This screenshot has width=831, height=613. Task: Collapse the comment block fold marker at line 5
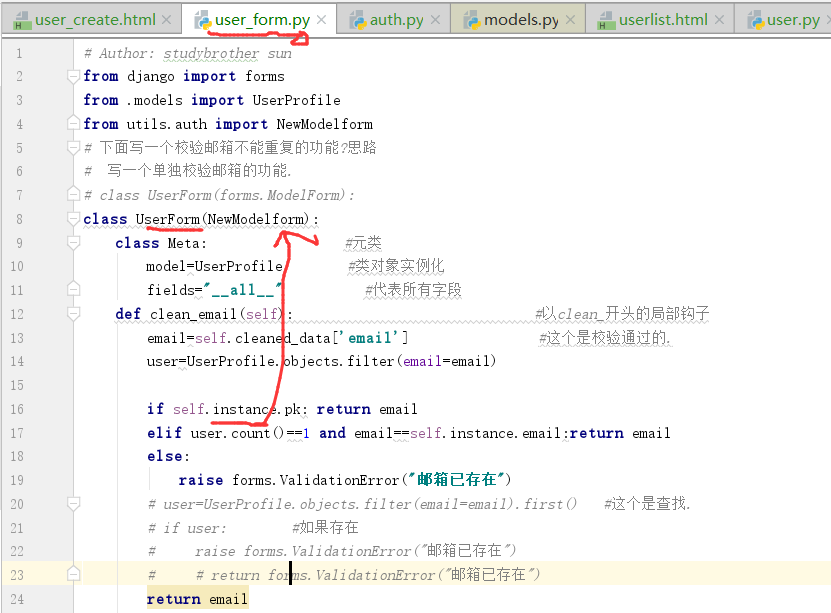(x=73, y=147)
